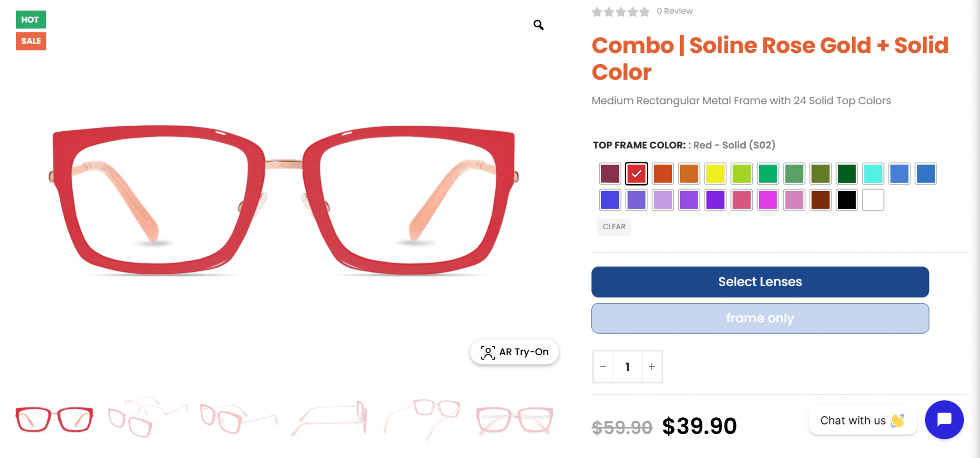
Task: View the first front-view thumbnail
Action: tap(54, 419)
